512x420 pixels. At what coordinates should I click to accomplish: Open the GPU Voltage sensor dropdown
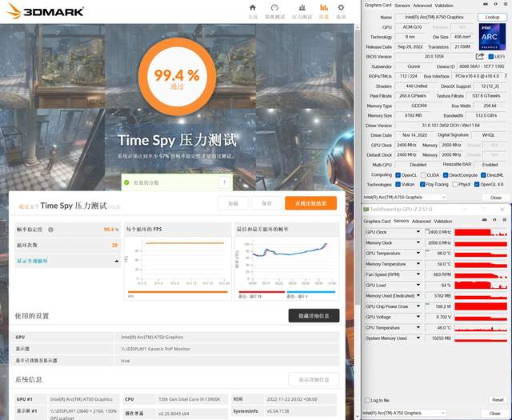[418, 317]
